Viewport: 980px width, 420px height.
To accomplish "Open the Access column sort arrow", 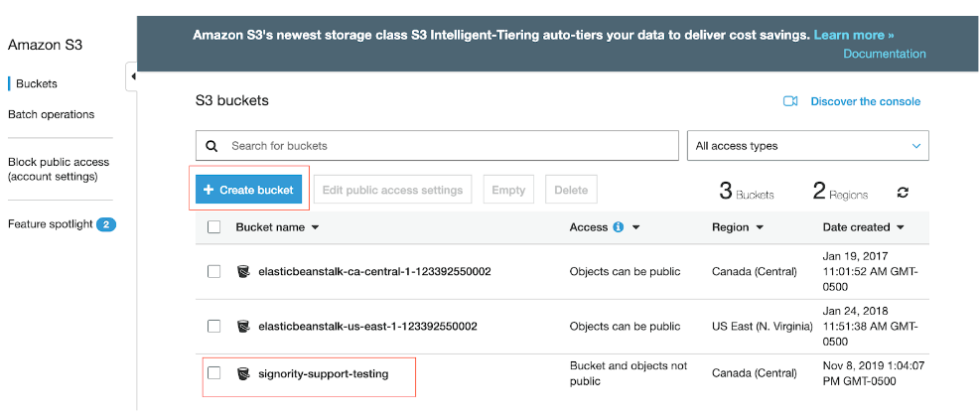I will [x=635, y=228].
